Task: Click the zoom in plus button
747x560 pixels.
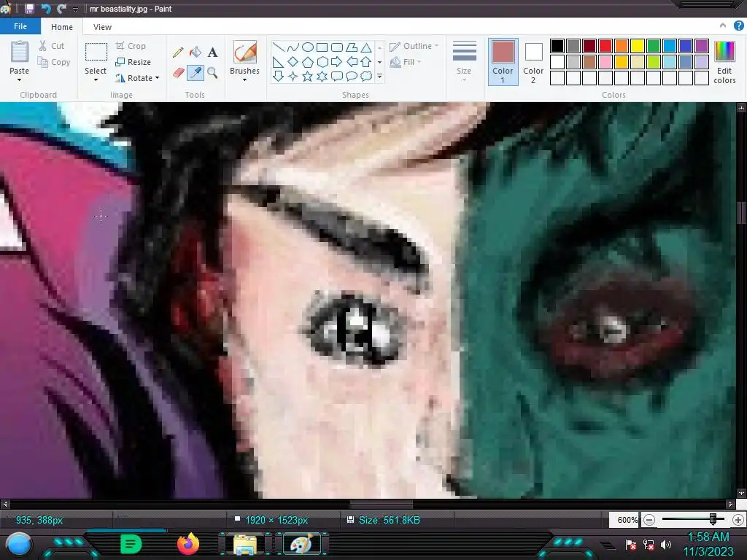Action: (738, 520)
